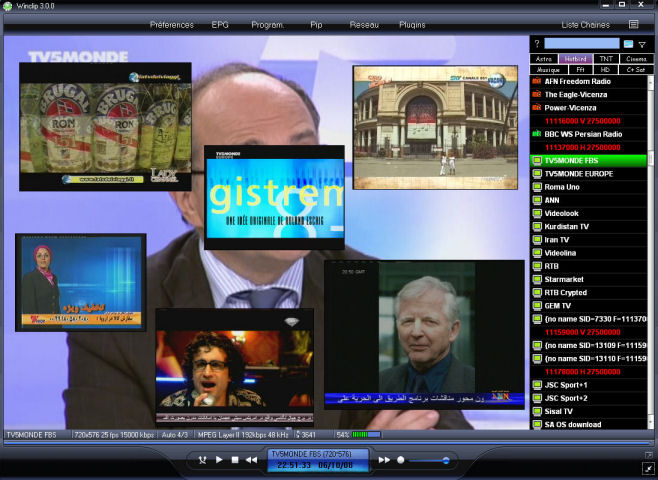Select the SA OS download channel
This screenshot has height=480, width=658.
(588, 424)
